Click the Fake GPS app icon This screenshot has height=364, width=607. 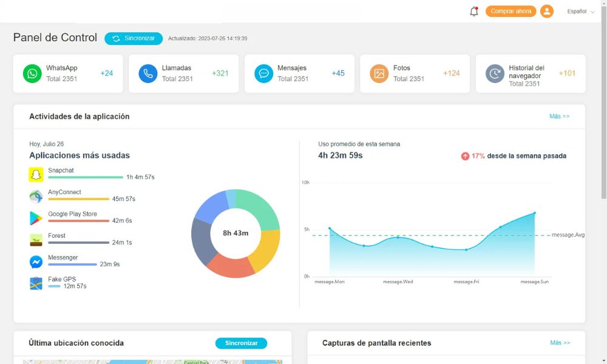36,283
